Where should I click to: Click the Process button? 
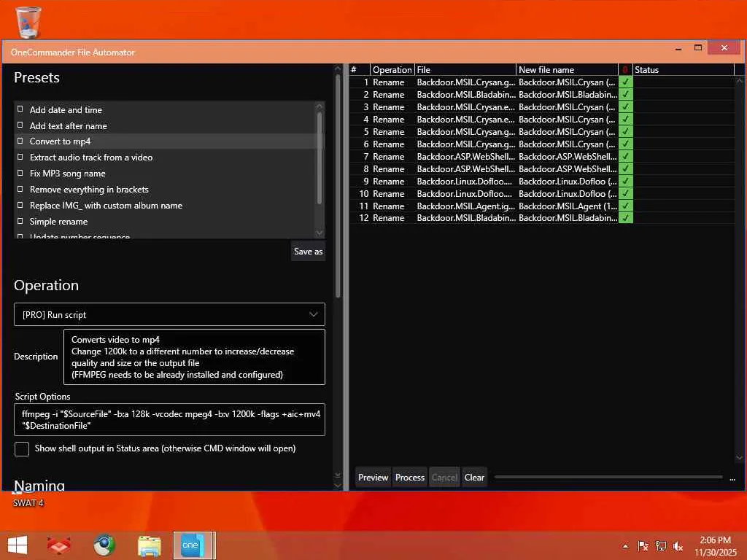410,477
